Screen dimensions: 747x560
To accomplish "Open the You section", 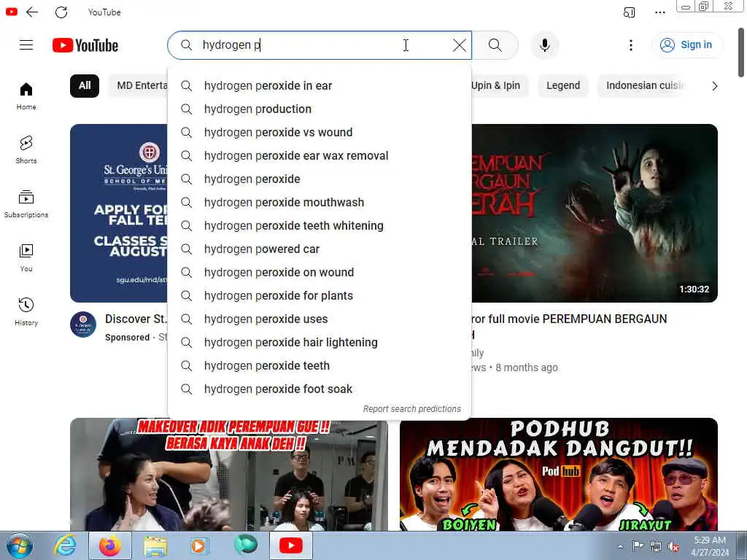I will [x=26, y=257].
